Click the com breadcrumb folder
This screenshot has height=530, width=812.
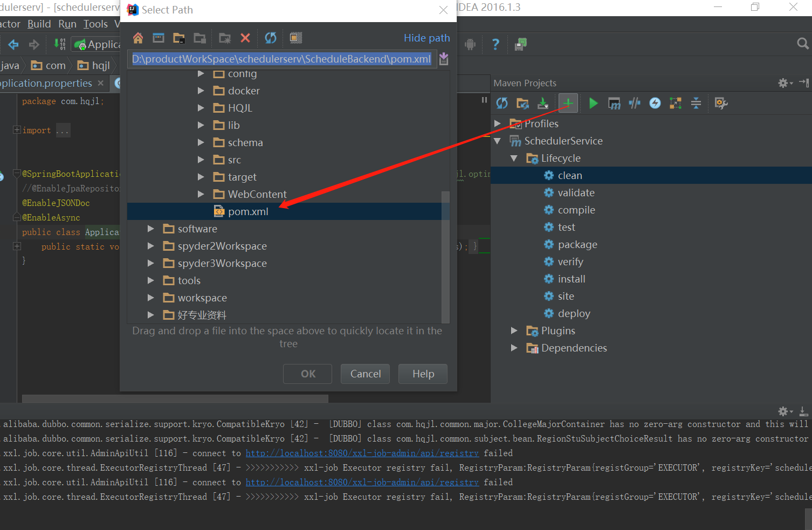tap(49, 65)
